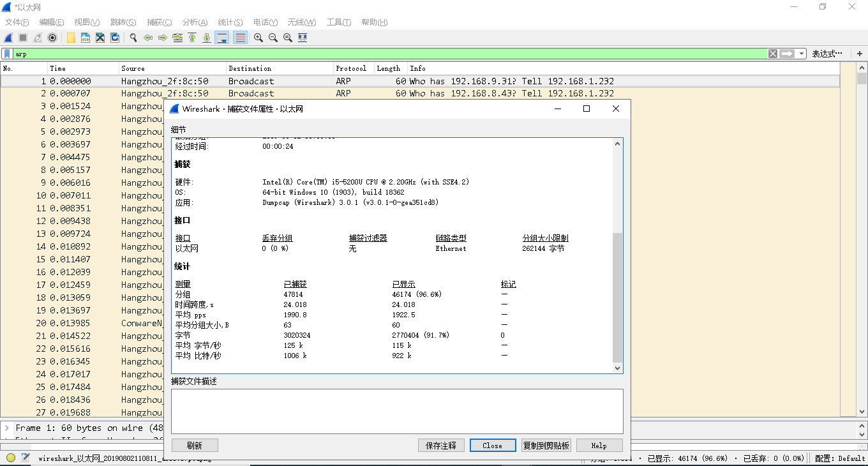Screen dimensions: 868x466
Task: Click the 保存注释 button
Action: point(441,446)
